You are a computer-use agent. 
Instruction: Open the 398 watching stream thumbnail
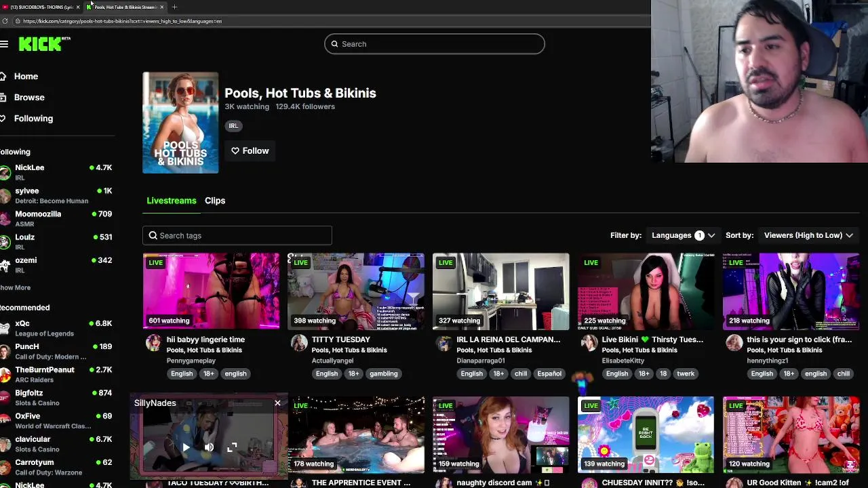[x=356, y=291]
